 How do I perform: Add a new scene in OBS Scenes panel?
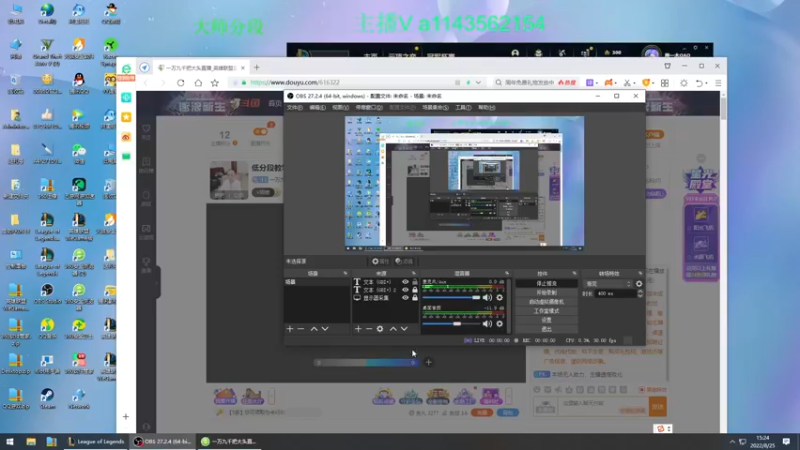290,329
